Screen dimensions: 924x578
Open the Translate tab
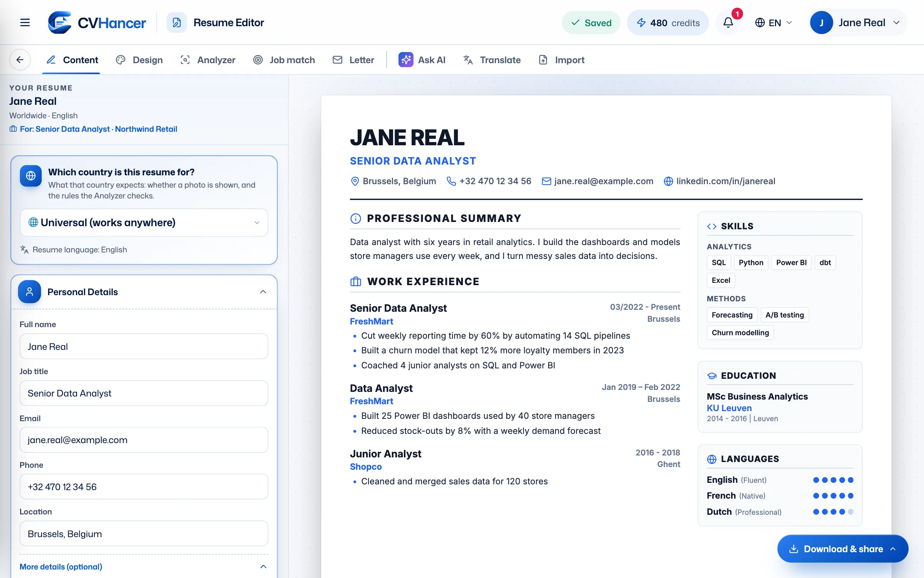pos(492,60)
